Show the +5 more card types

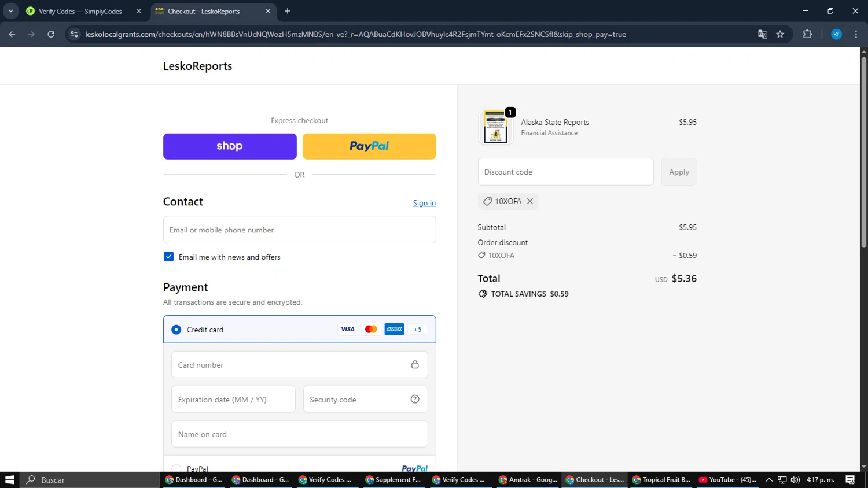[418, 330]
